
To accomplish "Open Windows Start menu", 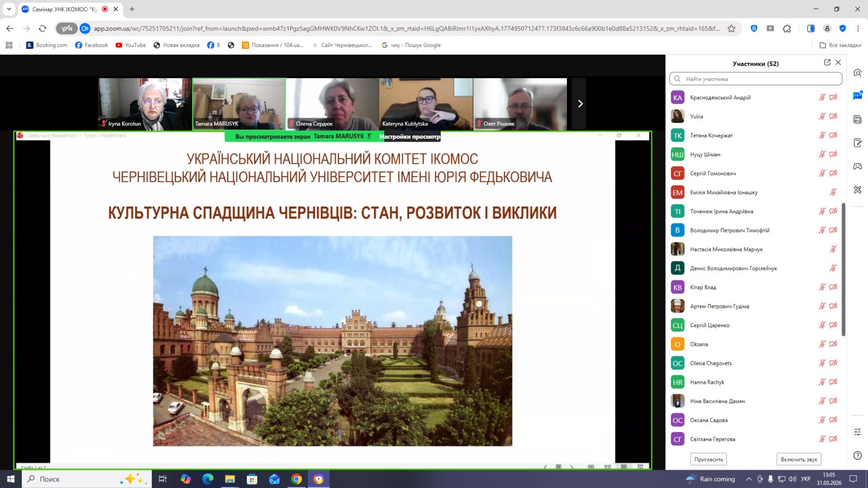I will tap(10, 479).
